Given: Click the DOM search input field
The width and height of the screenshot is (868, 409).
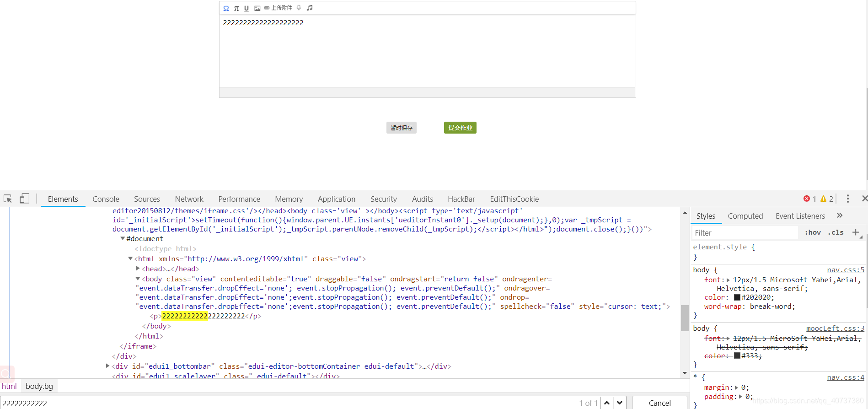Looking at the screenshot, I should pos(288,403).
